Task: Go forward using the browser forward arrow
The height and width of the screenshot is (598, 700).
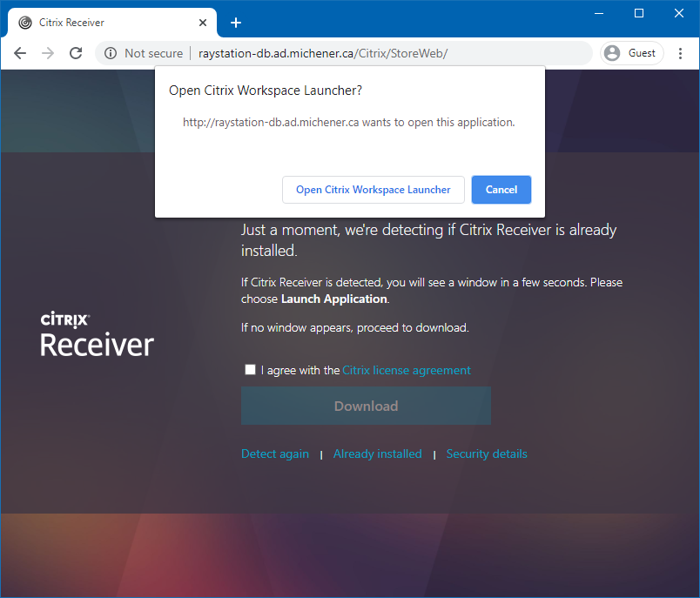Action: (x=48, y=53)
